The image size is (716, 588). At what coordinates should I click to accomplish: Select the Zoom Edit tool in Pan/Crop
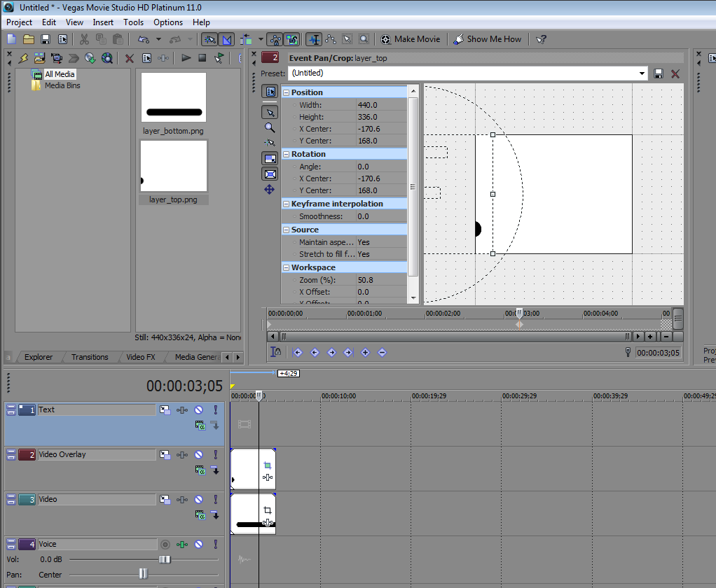click(x=270, y=128)
